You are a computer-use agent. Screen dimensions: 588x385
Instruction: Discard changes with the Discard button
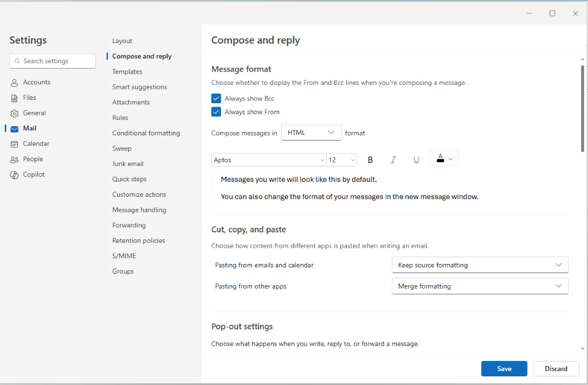[556, 368]
